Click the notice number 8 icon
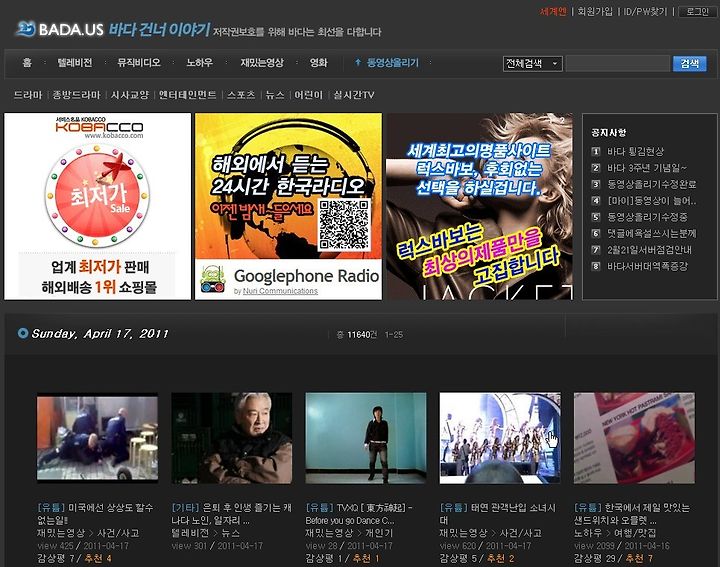 pyautogui.click(x=596, y=266)
